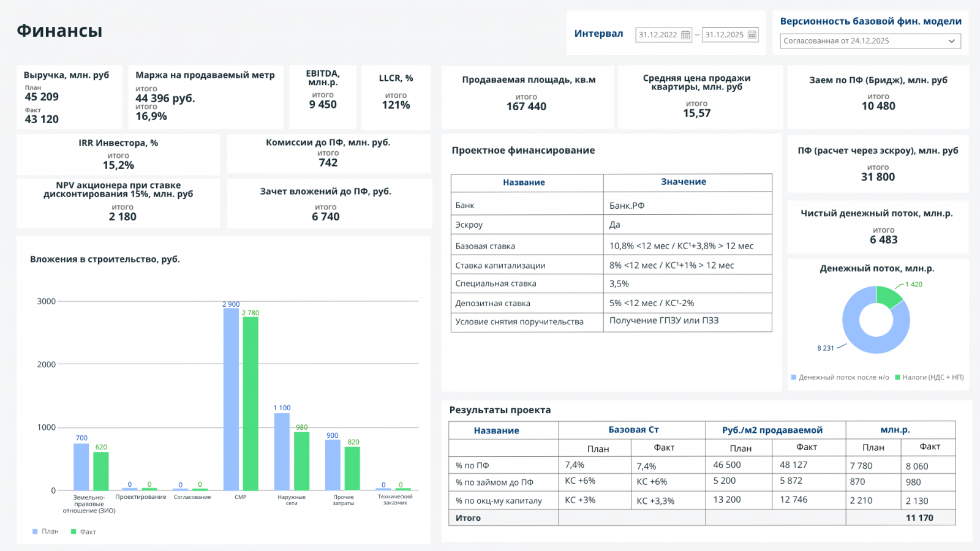Click Руб./м2 продаваемой column header
This screenshot has height=551, width=980.
pyautogui.click(x=772, y=430)
